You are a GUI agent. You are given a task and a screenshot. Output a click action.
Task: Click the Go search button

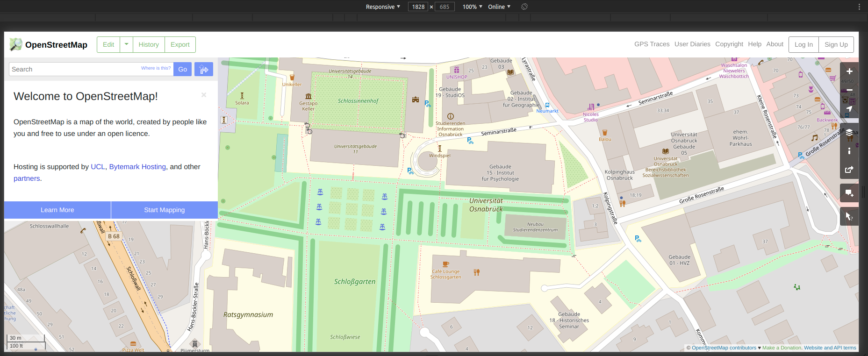182,69
